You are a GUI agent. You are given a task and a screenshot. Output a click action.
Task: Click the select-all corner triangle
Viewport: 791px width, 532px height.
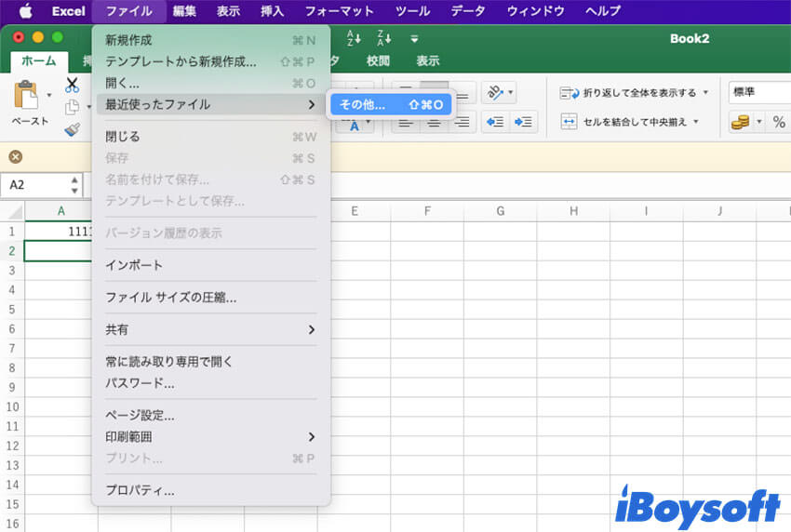(14, 211)
